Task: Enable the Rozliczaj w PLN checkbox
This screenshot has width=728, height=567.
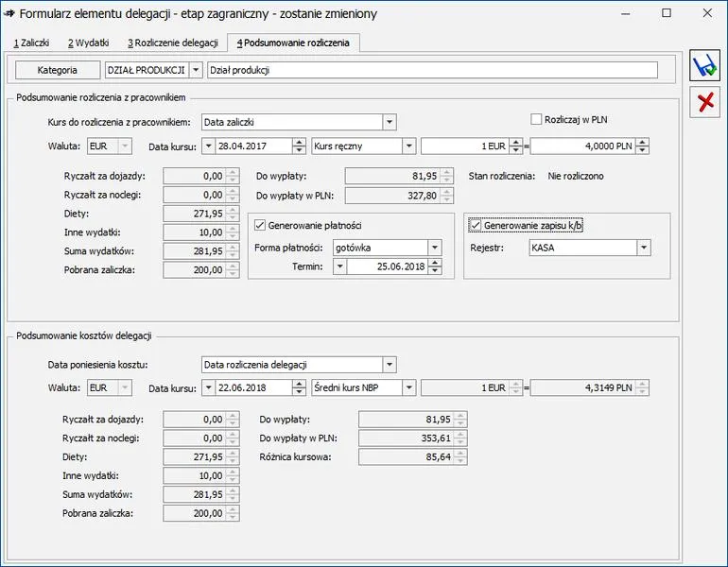Action: point(536,119)
